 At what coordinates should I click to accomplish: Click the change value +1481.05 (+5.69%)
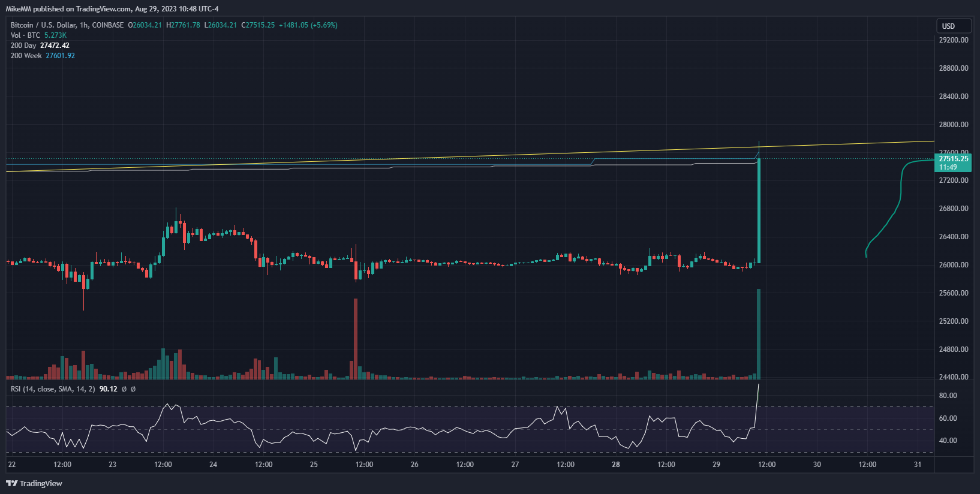tap(308, 25)
